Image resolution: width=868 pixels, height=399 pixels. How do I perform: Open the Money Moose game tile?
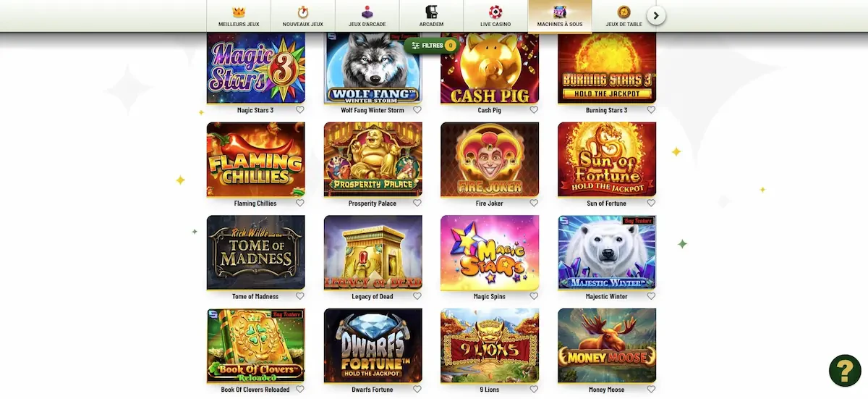click(x=607, y=345)
